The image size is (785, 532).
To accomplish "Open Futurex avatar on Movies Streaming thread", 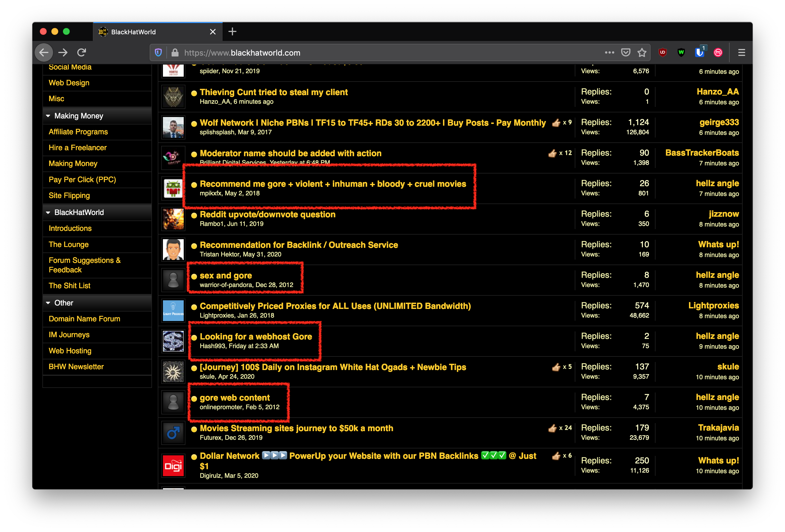I will (173, 433).
